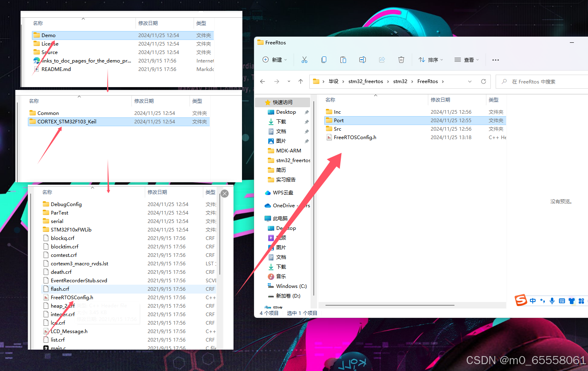The height and width of the screenshot is (371, 588).
Task: Open the FreeRTOSConfig.h file
Action: [x=354, y=137]
